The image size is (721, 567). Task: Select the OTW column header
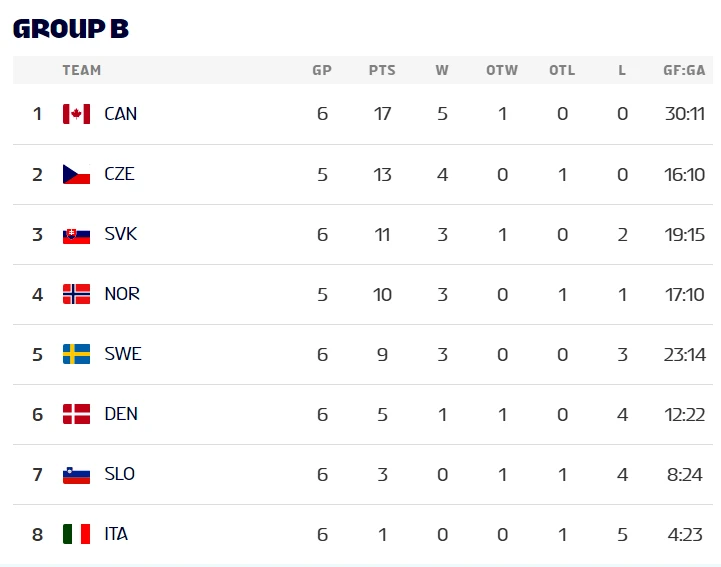(502, 70)
